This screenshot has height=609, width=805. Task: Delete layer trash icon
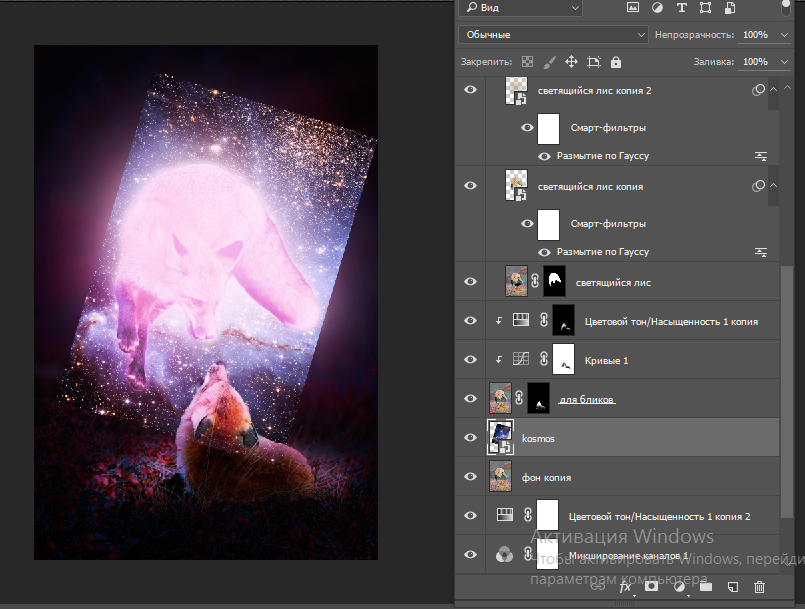click(x=759, y=586)
